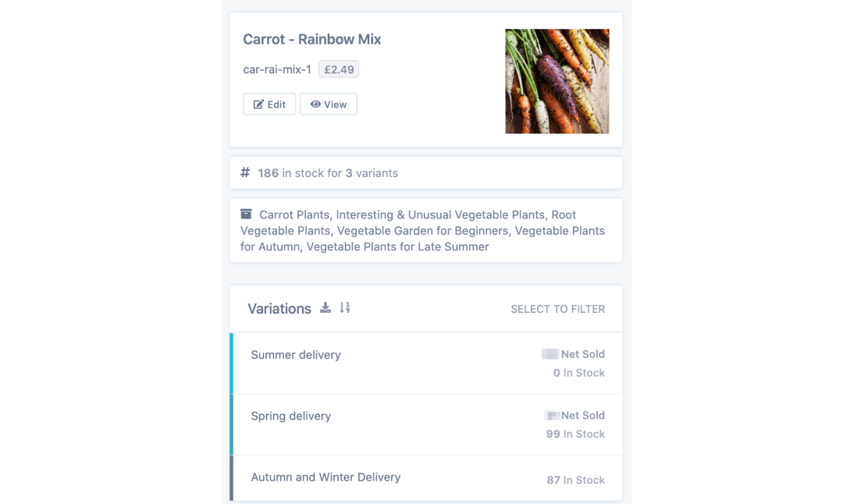Click the numeric sort icon in Variations header
Screen dimensions: 854x504
(x=344, y=307)
